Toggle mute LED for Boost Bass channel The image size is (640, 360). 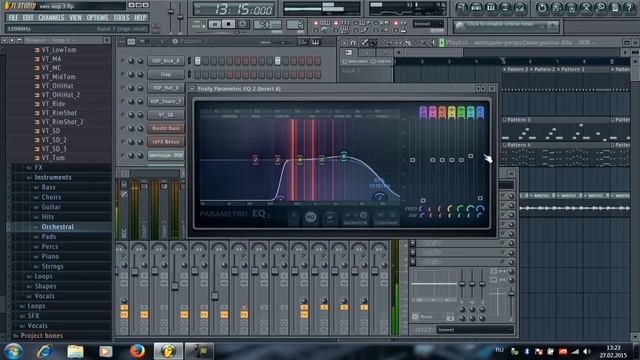pos(122,128)
